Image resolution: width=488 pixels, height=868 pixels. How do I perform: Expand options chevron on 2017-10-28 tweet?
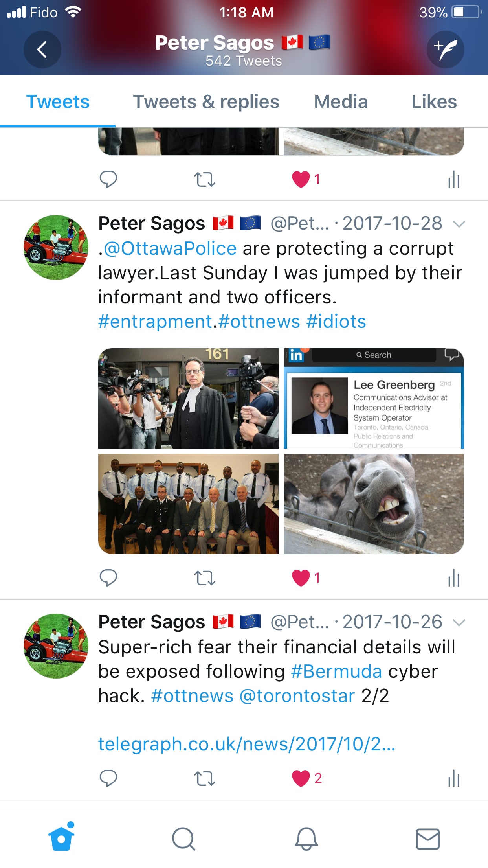point(459,224)
